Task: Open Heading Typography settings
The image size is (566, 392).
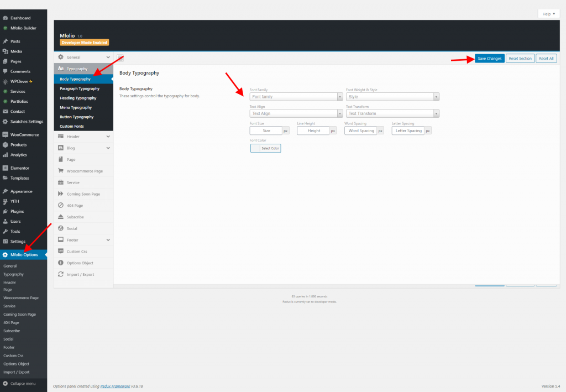Action: pyautogui.click(x=78, y=98)
